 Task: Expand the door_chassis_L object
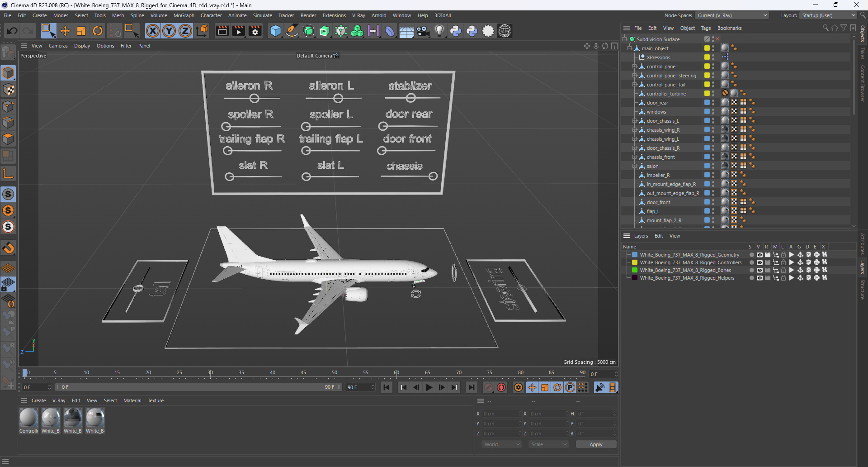click(x=635, y=121)
